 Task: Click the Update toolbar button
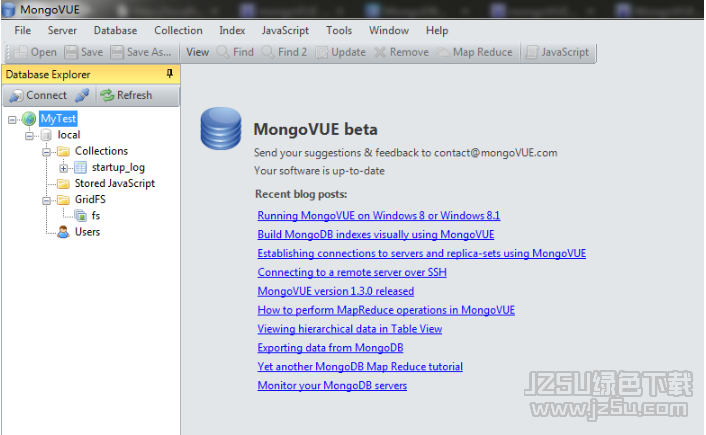[x=340, y=52]
